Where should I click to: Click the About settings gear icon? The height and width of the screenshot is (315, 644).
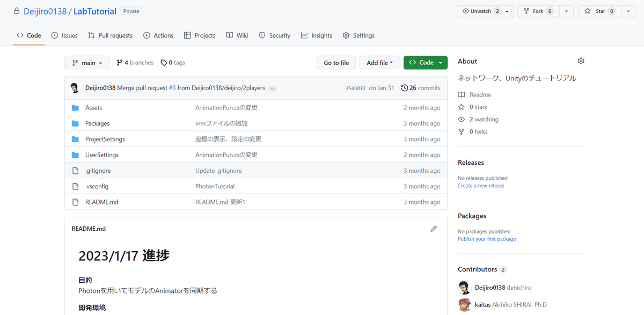point(581,61)
